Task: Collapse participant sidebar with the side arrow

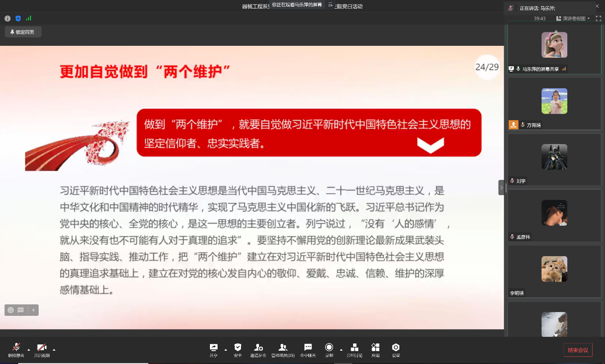Action: [x=501, y=187]
